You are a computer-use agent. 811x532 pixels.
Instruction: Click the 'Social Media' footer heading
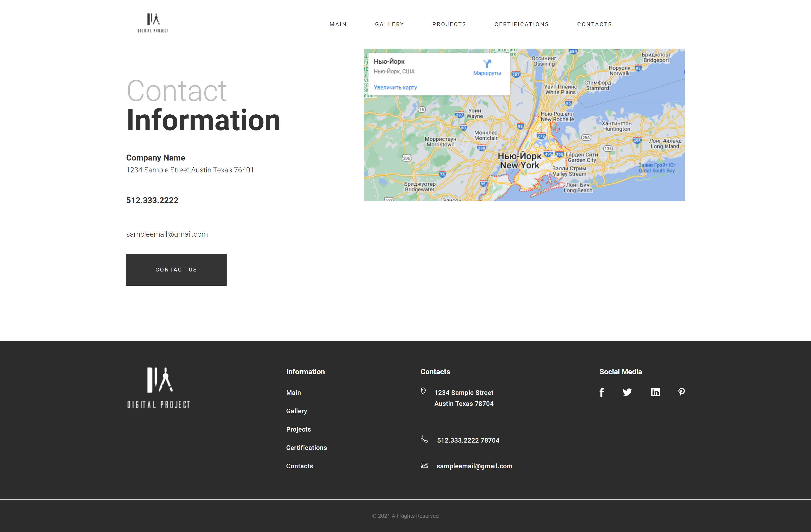click(x=620, y=372)
